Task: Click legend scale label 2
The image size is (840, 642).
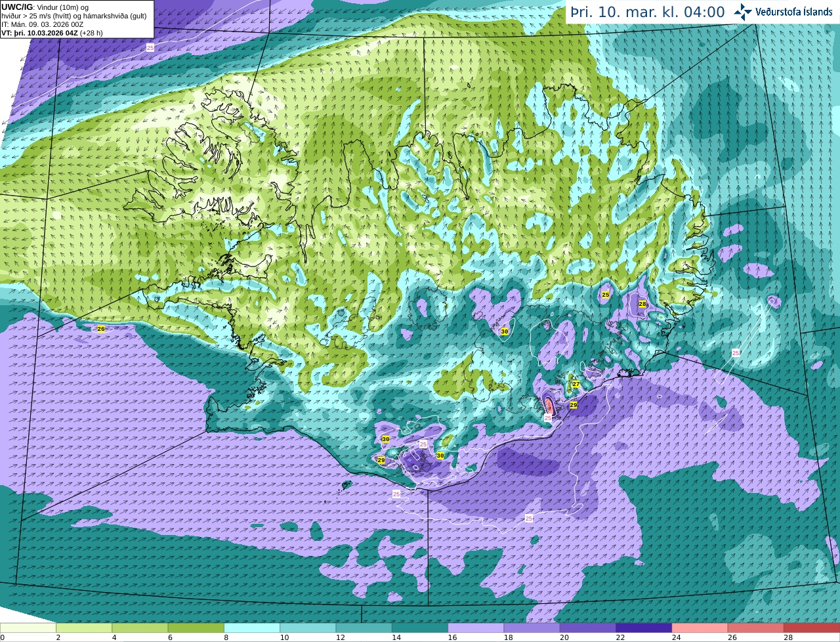Action: coord(58,637)
